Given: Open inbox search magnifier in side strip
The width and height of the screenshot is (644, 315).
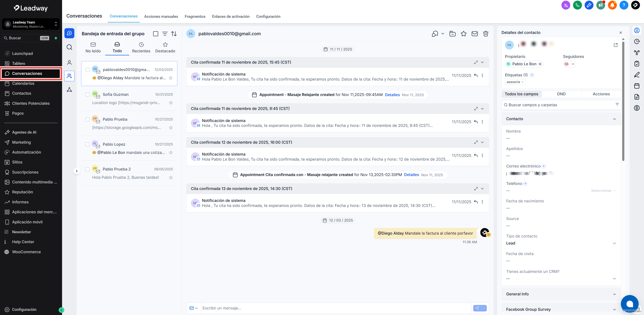Looking at the screenshot, I should coord(69,47).
